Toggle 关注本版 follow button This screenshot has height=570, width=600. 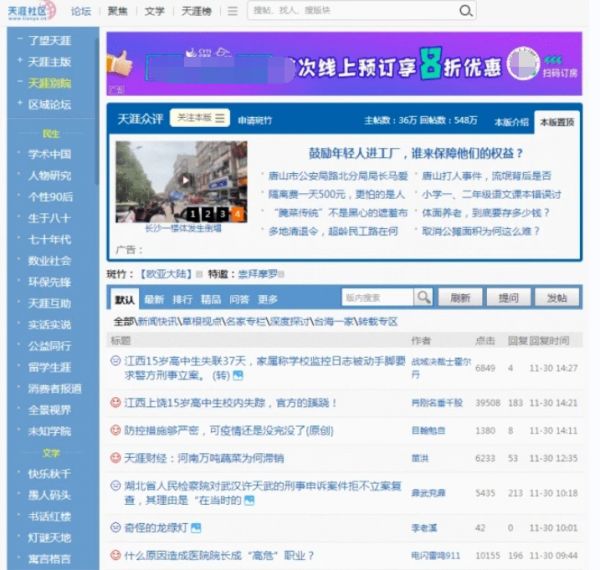pos(202,118)
